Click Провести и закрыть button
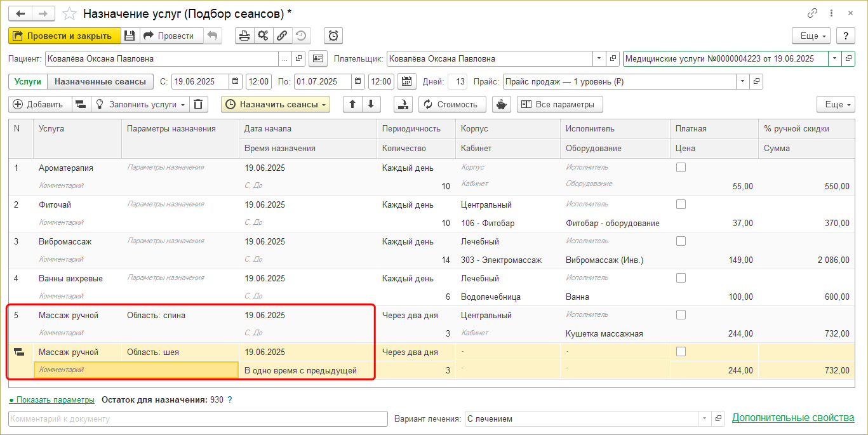Screen dimensions: 868x435 [x=63, y=36]
